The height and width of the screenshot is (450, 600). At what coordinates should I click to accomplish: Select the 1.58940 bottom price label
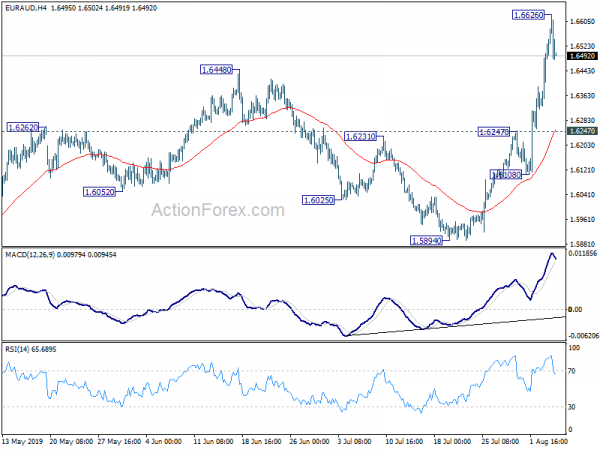(x=426, y=240)
